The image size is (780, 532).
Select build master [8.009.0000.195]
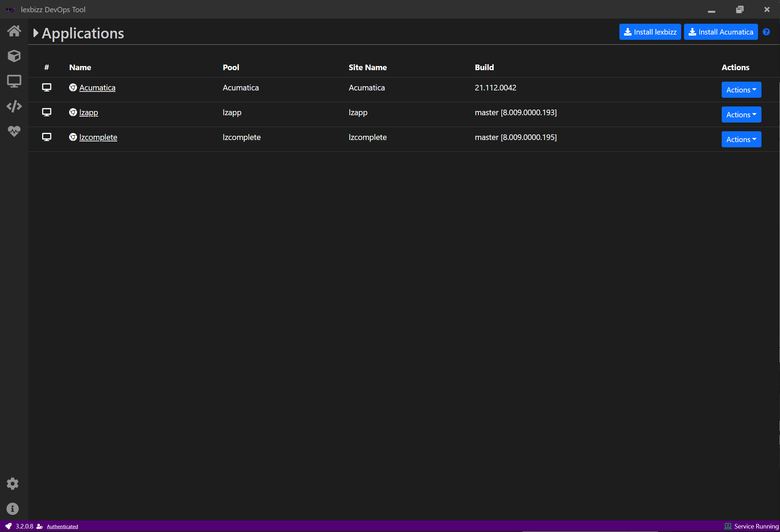click(x=516, y=137)
